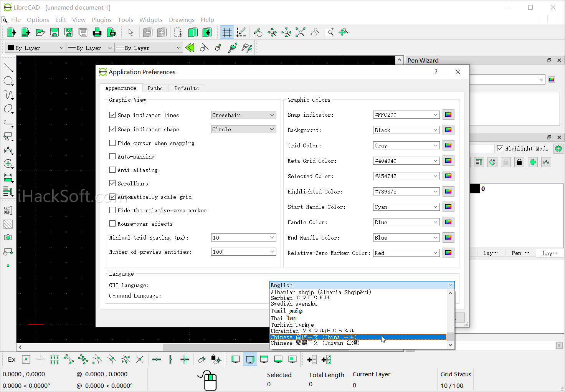The width and height of the screenshot is (565, 392).
Task: Click the Snap on Grid icon
Action: pos(55,359)
